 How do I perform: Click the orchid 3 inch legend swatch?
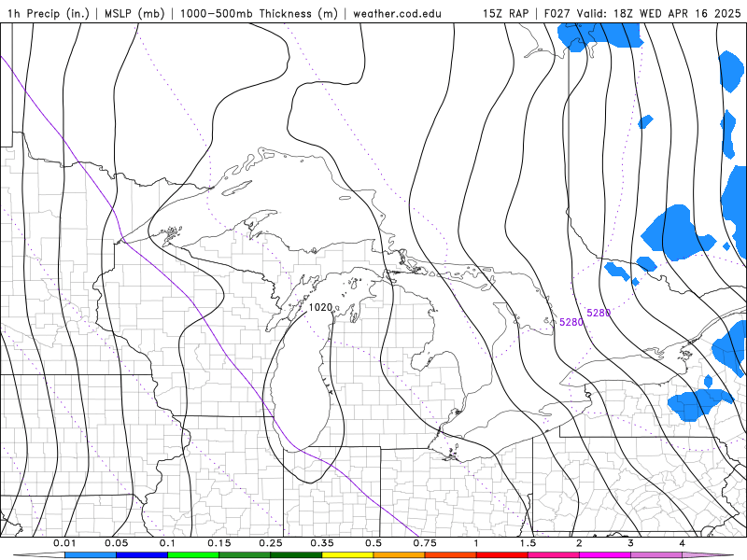656,555
